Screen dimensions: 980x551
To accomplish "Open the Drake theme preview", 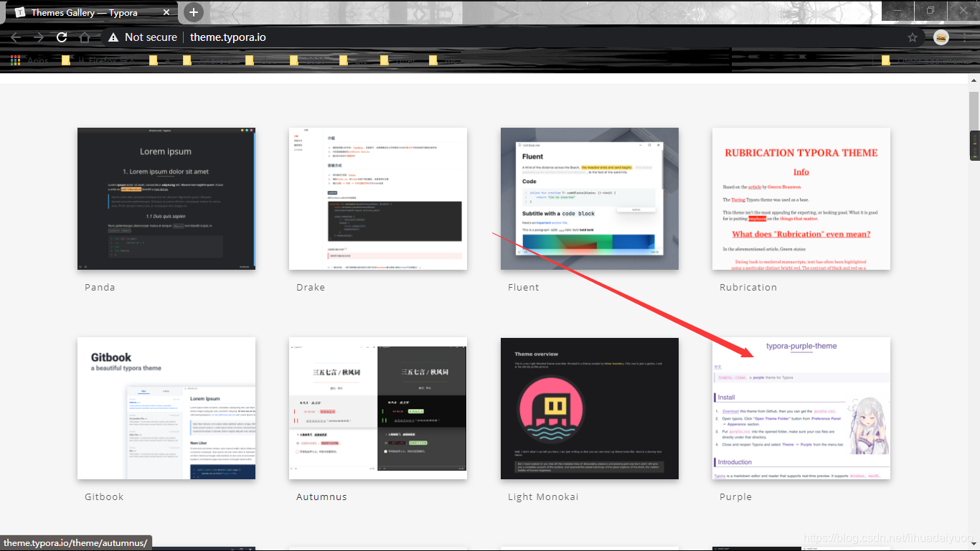I will (x=378, y=199).
